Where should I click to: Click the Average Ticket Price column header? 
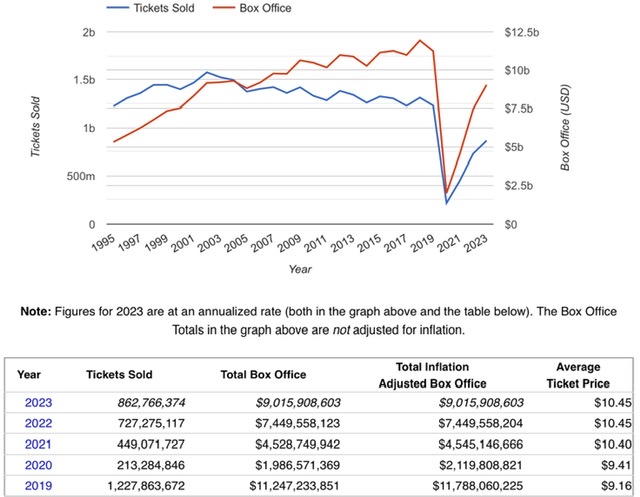pyautogui.click(x=579, y=375)
